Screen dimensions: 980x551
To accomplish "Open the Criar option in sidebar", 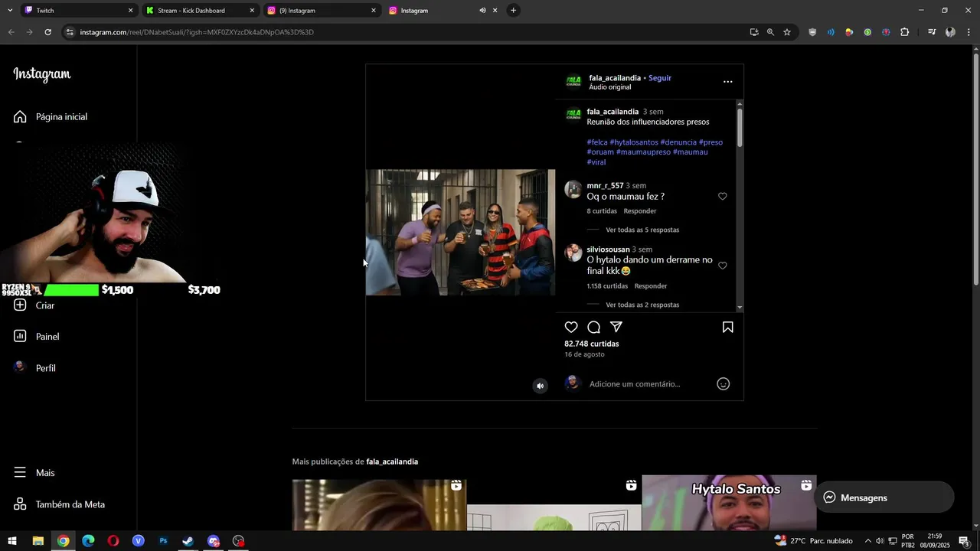I will (34, 305).
